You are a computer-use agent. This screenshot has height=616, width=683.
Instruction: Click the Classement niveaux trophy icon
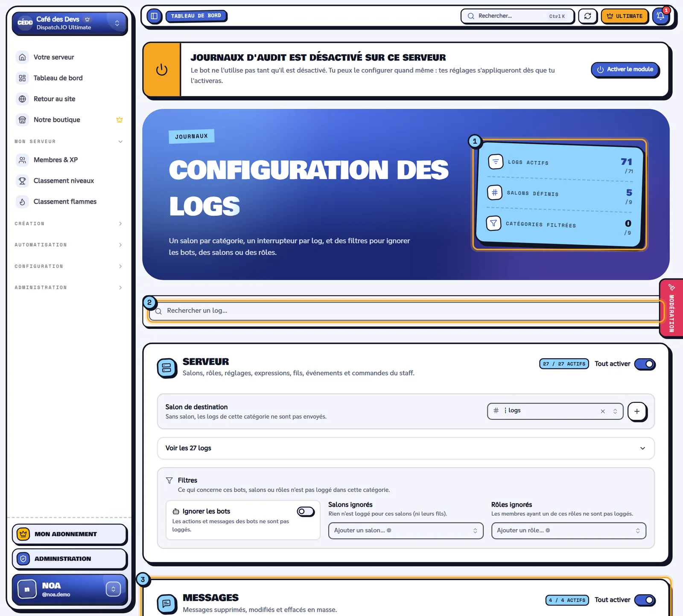(x=22, y=181)
